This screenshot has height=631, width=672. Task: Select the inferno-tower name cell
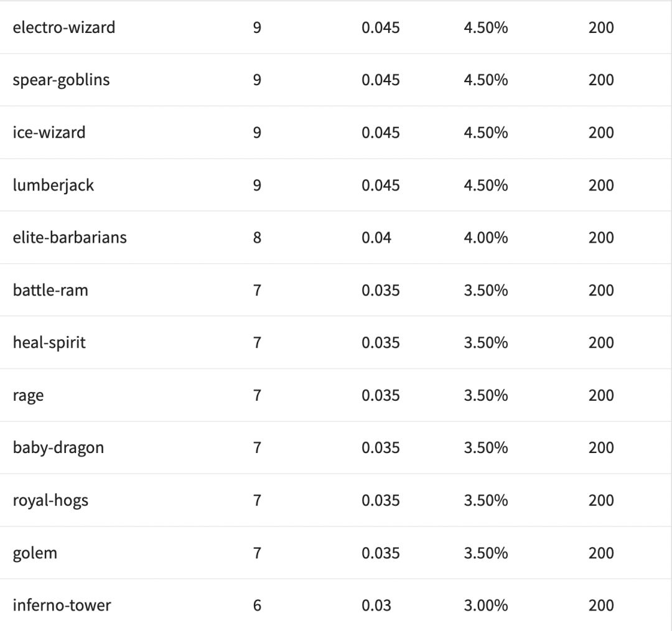pos(62,605)
